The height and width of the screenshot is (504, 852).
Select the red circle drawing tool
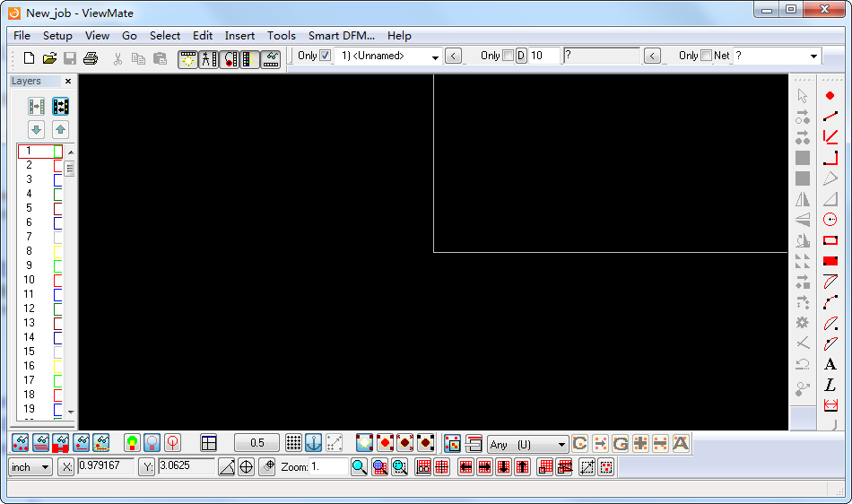[830, 220]
